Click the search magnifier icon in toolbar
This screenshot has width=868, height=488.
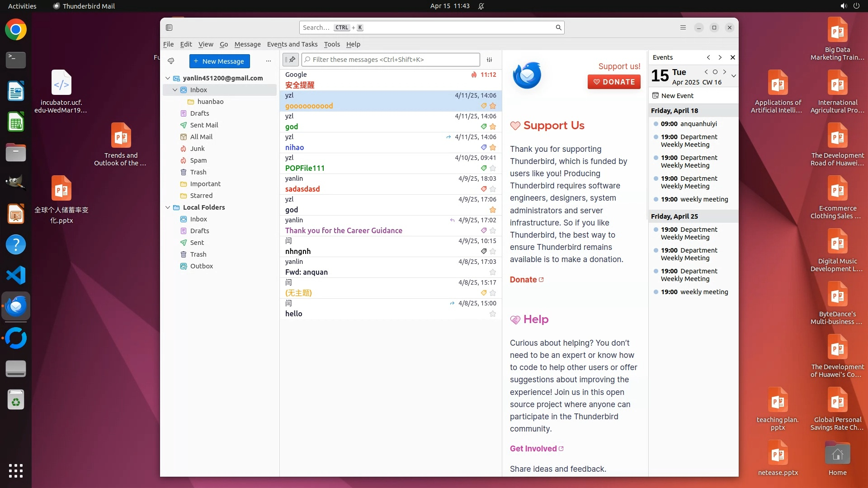click(x=558, y=28)
